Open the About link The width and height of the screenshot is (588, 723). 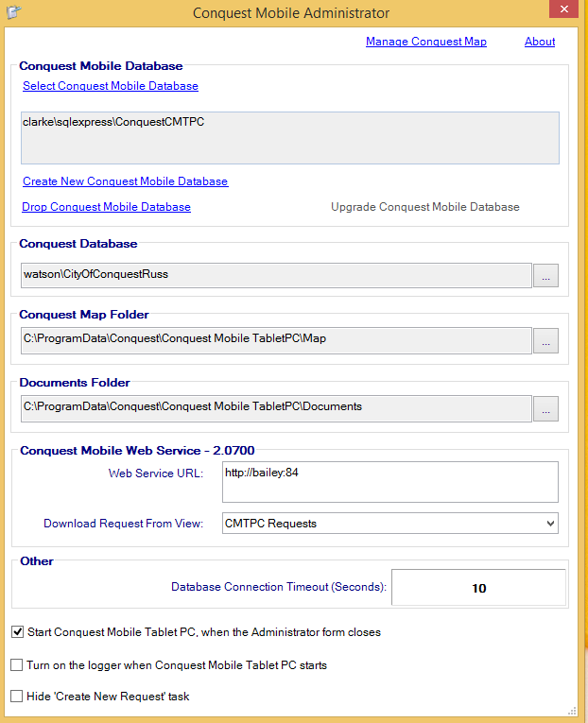540,42
